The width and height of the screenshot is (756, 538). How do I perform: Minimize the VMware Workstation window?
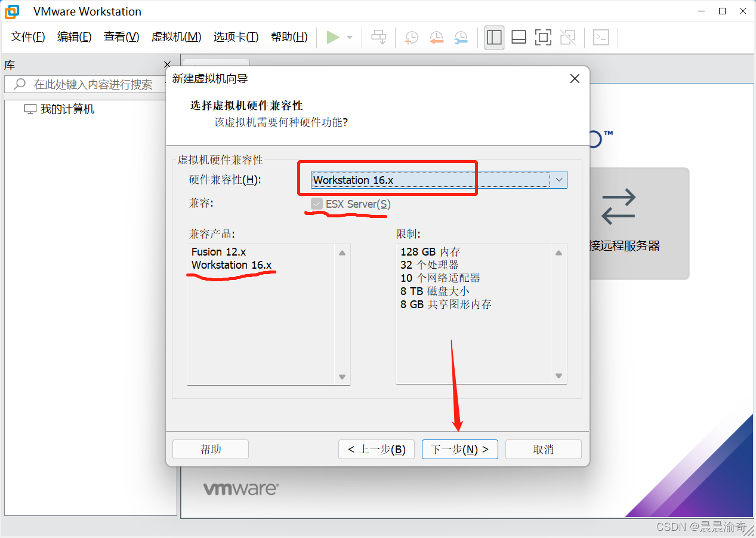click(701, 11)
